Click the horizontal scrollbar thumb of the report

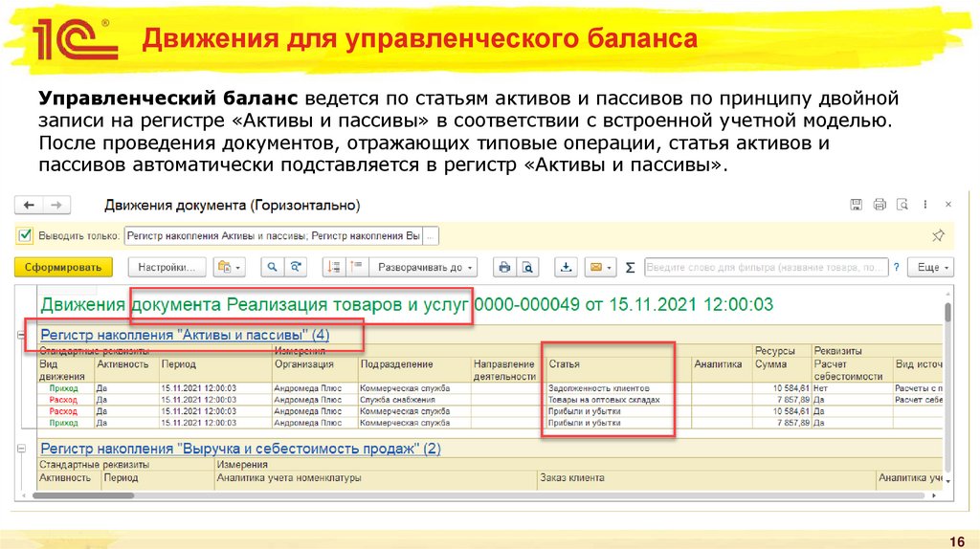pos(83,495)
